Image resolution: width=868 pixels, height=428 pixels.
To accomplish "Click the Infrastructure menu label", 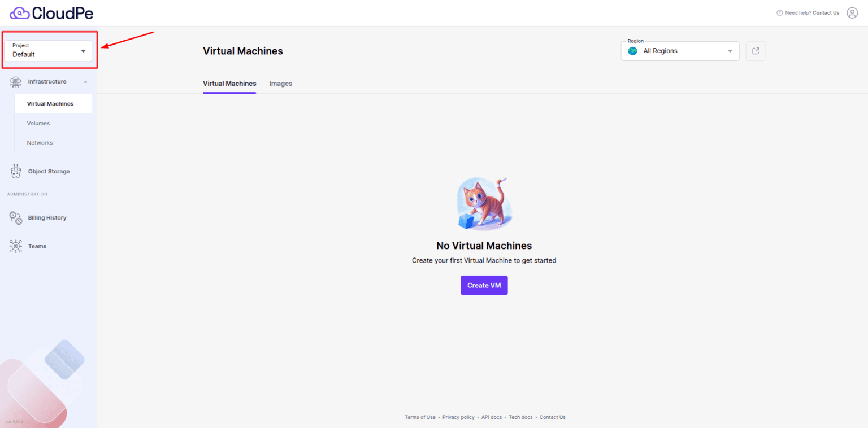I will click(47, 82).
